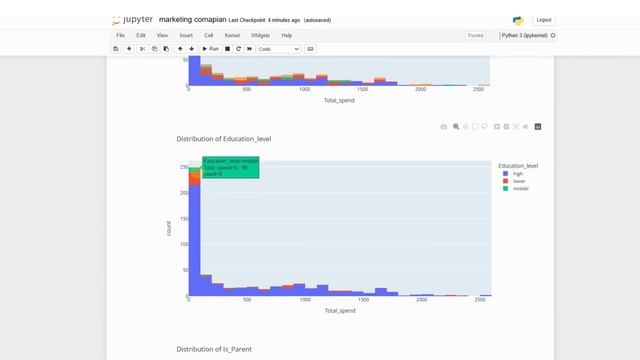
Task: Click the 'Distribution of Education_level' chart title
Action: click(224, 139)
